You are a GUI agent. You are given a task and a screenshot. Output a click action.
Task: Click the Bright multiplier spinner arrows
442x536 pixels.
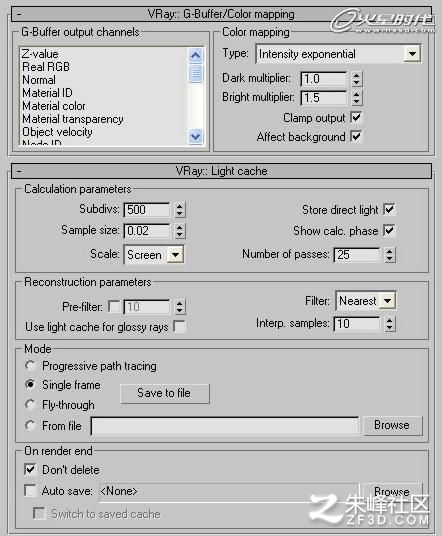click(356, 98)
